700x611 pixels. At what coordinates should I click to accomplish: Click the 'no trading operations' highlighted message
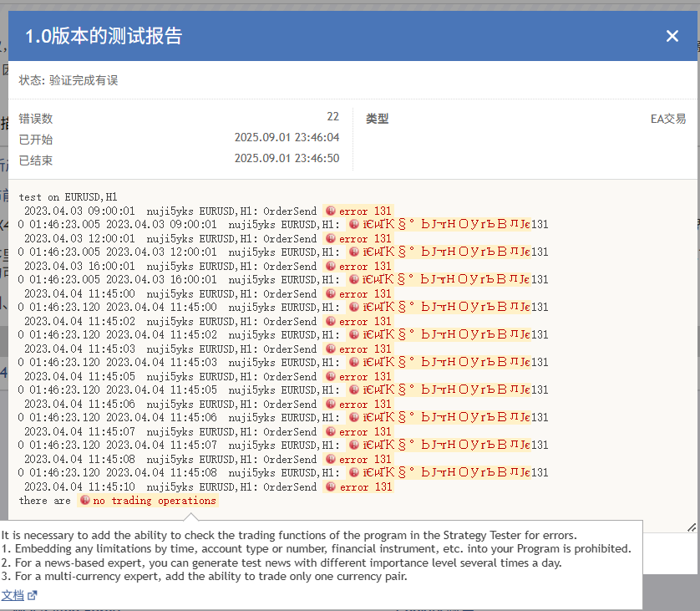click(x=155, y=500)
